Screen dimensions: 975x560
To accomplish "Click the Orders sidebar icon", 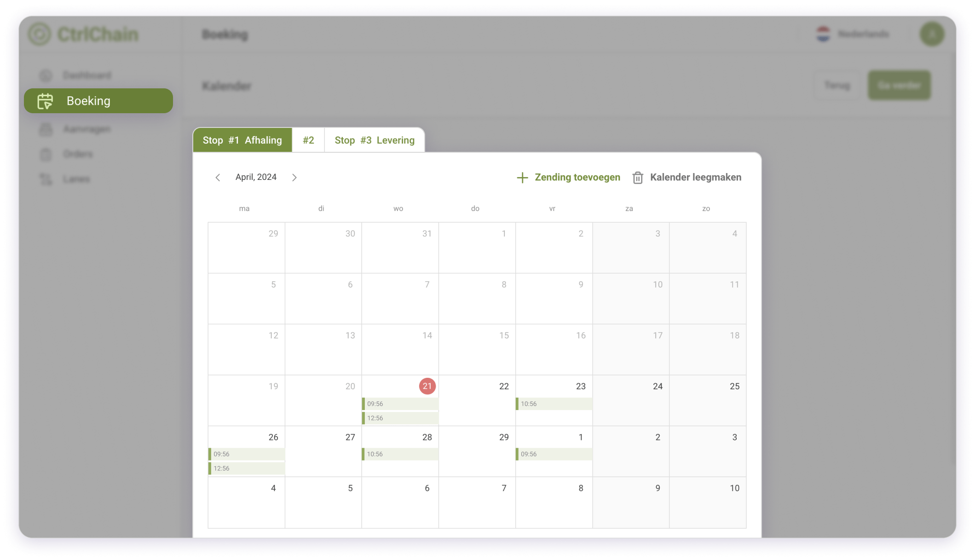I will click(x=46, y=154).
